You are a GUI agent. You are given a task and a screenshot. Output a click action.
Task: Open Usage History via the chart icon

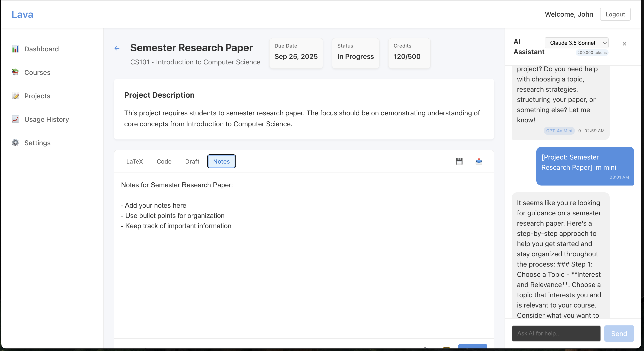(15, 119)
